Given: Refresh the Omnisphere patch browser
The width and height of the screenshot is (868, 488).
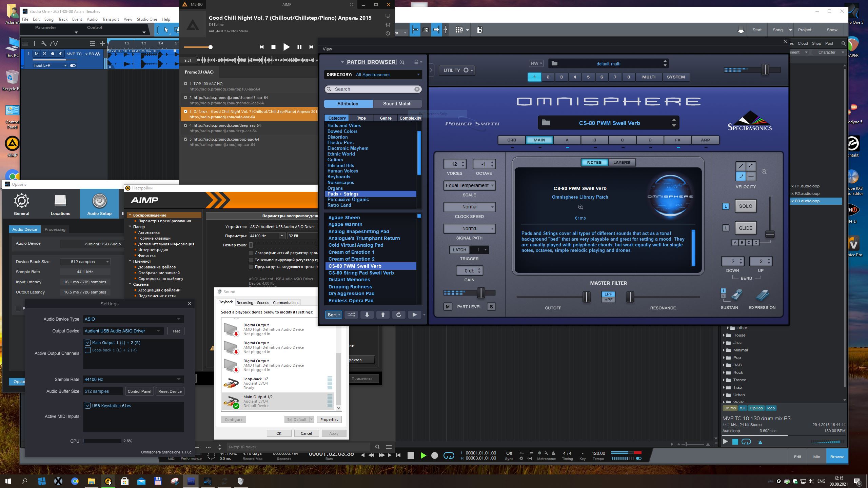Looking at the screenshot, I should 399,315.
